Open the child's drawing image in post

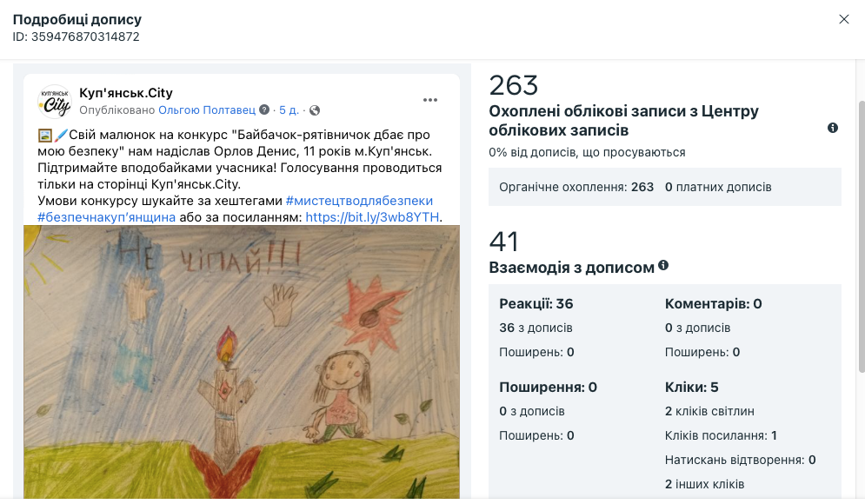click(x=242, y=361)
